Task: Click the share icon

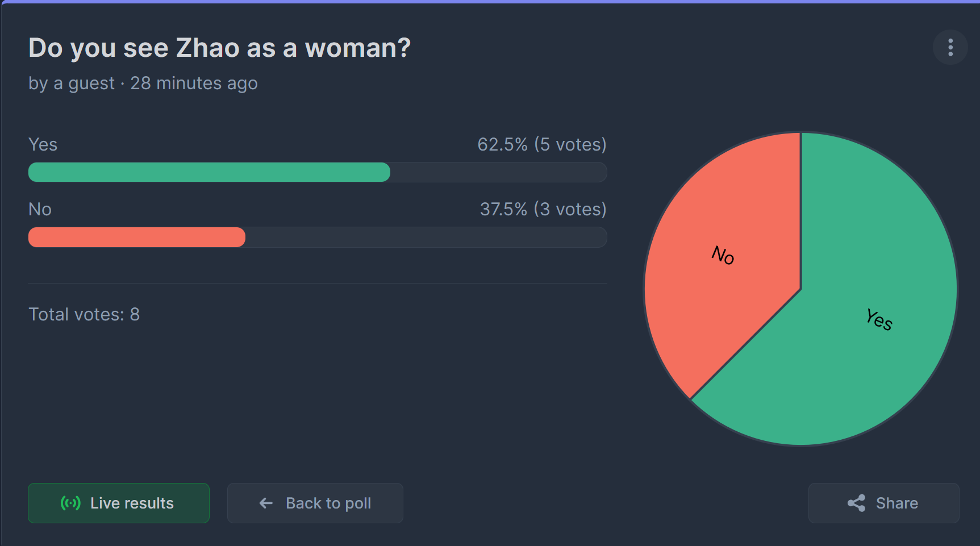Action: (856, 503)
